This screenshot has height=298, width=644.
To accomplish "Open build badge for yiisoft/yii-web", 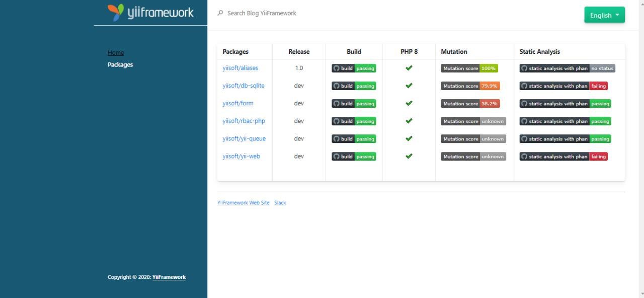I will tap(354, 157).
